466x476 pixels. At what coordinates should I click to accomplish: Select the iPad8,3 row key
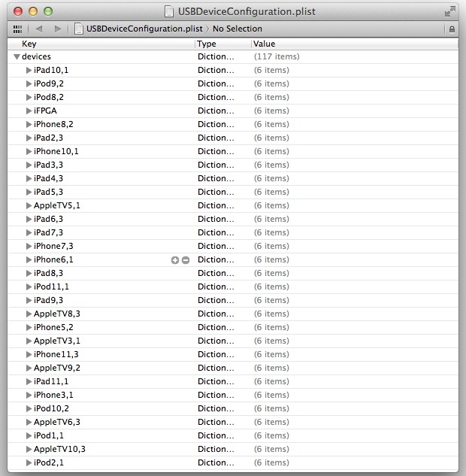click(x=48, y=273)
